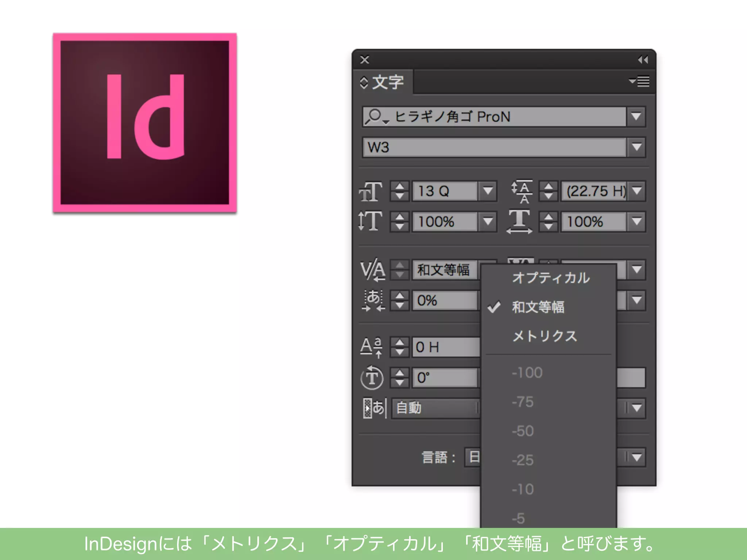Collapse the panel using the double-arrow icon

[x=643, y=59]
